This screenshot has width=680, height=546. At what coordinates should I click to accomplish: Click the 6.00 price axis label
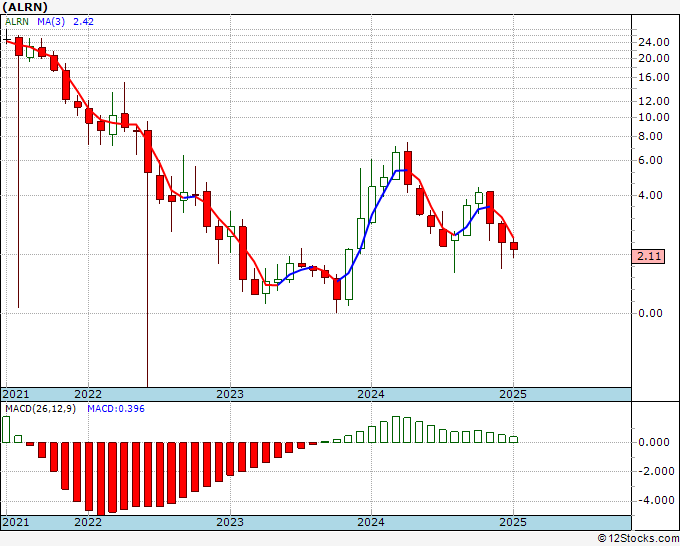(x=651, y=160)
